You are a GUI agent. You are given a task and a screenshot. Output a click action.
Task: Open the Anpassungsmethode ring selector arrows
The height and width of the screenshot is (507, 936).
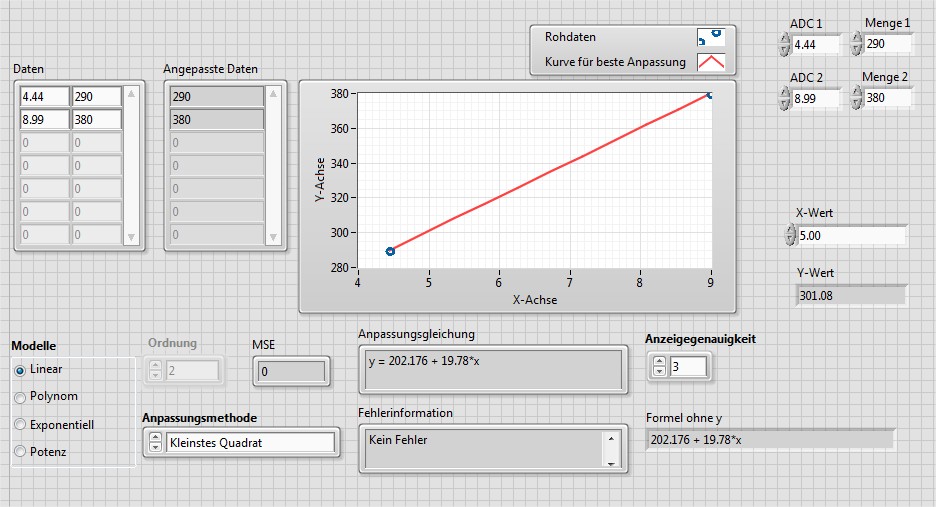155,443
